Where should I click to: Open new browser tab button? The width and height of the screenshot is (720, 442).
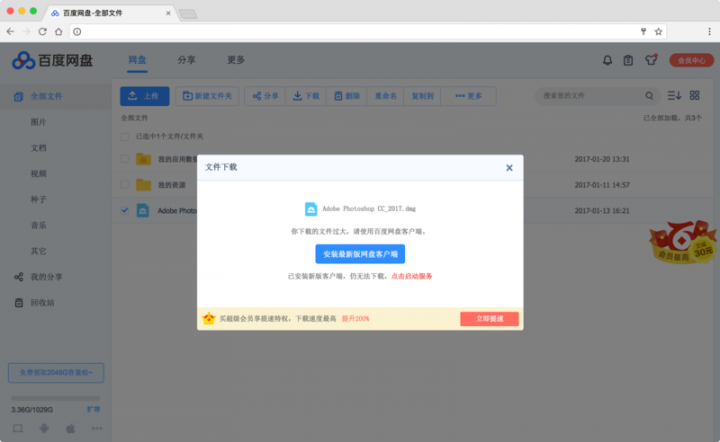pos(188,14)
